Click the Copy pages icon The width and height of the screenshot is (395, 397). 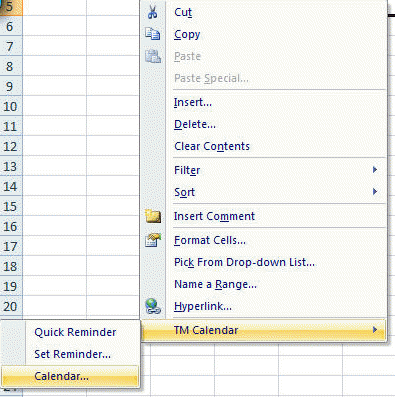coord(153,34)
